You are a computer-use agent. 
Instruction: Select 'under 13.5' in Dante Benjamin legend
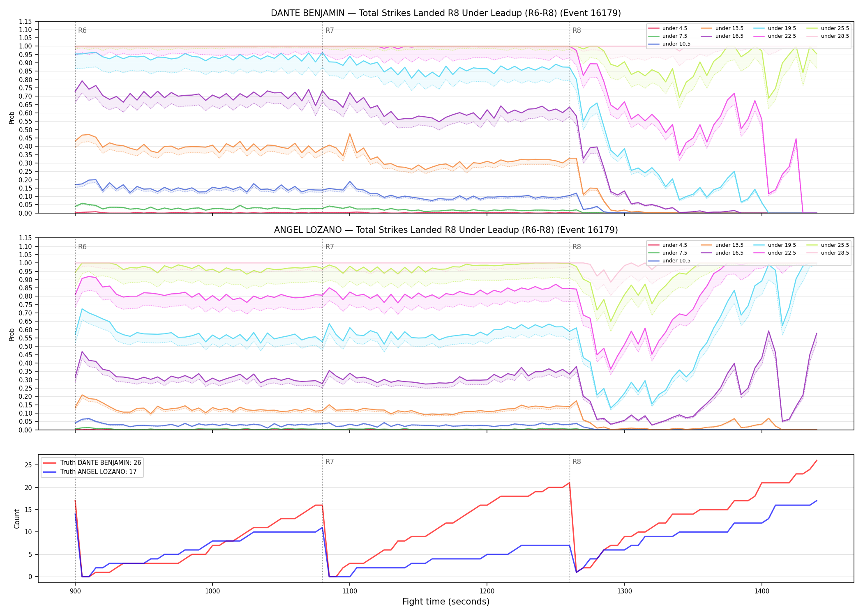pos(722,28)
